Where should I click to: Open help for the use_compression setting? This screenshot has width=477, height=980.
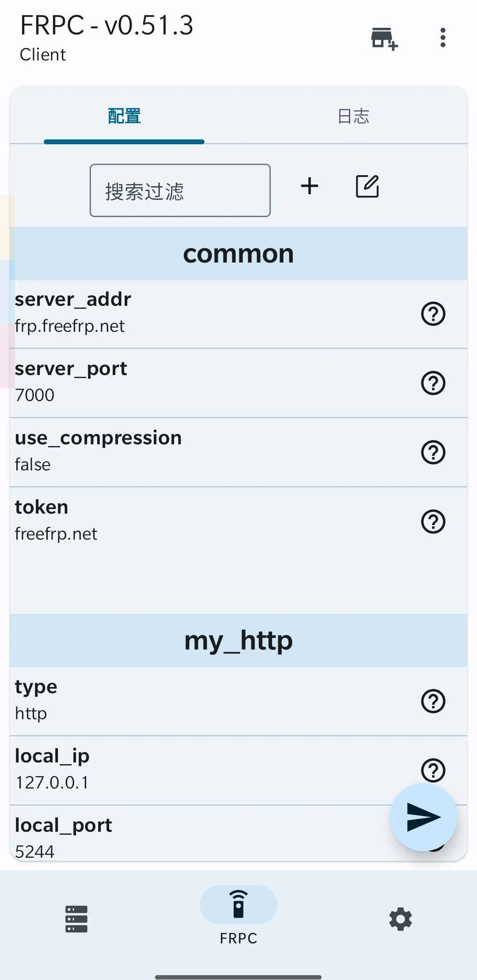tap(433, 452)
